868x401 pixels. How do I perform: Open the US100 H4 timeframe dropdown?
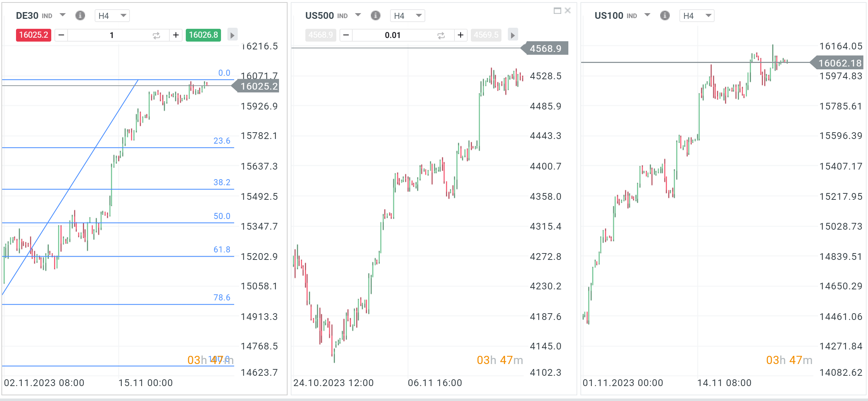[696, 15]
